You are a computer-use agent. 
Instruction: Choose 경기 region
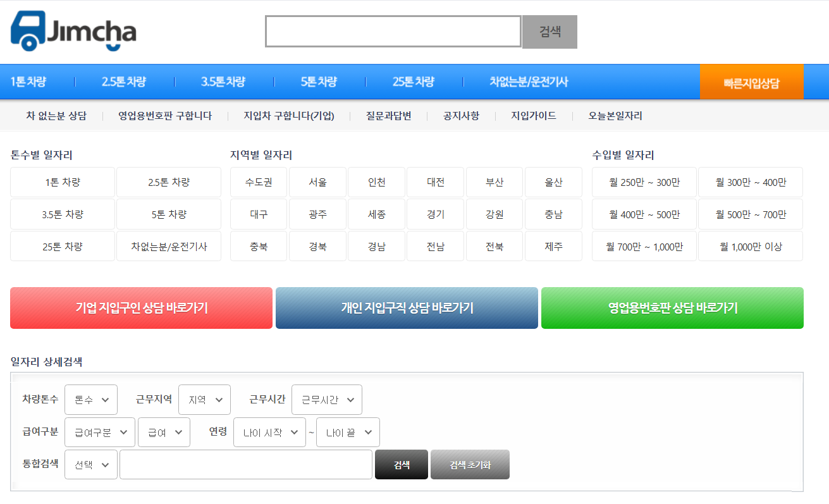pos(435,214)
